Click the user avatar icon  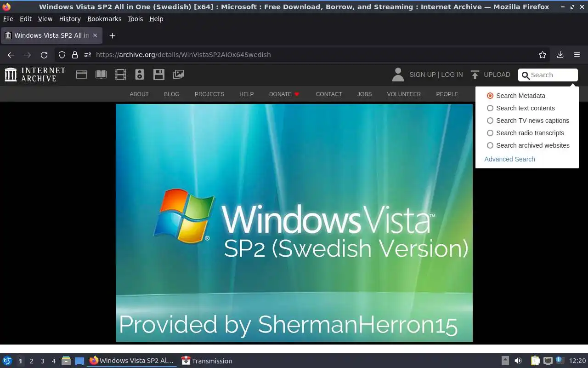[x=398, y=75]
